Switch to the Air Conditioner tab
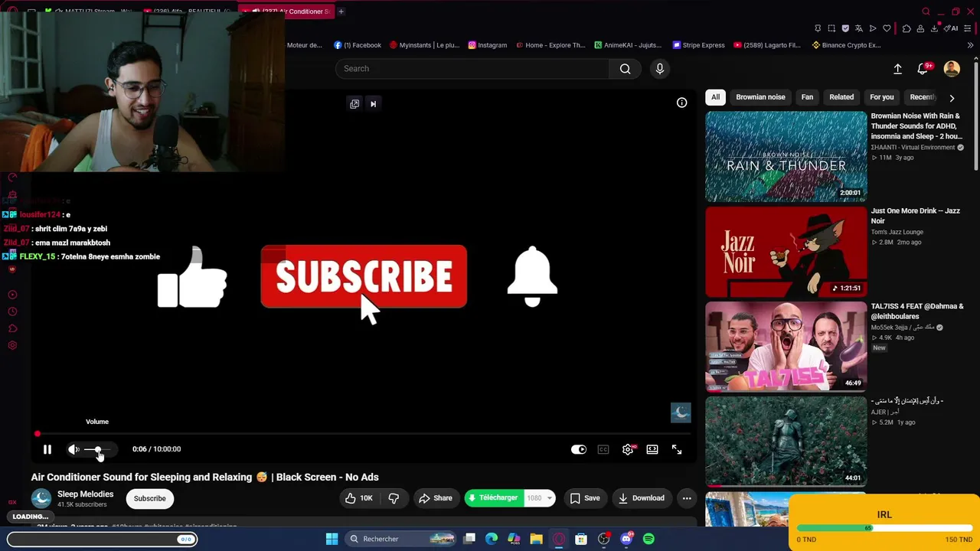Image resolution: width=980 pixels, height=551 pixels. tap(286, 11)
